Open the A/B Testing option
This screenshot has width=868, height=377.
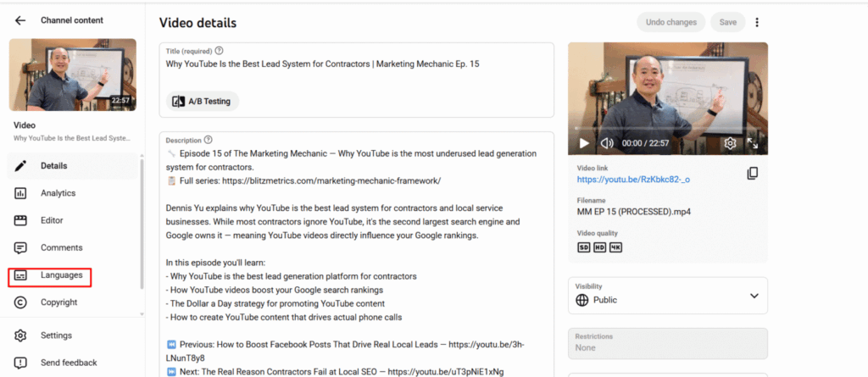pyautogui.click(x=203, y=101)
